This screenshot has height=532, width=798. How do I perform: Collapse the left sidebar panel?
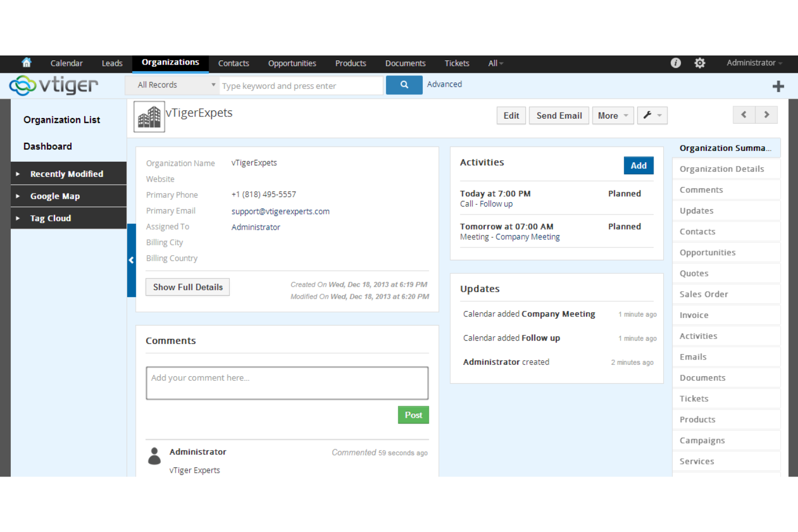point(131,260)
